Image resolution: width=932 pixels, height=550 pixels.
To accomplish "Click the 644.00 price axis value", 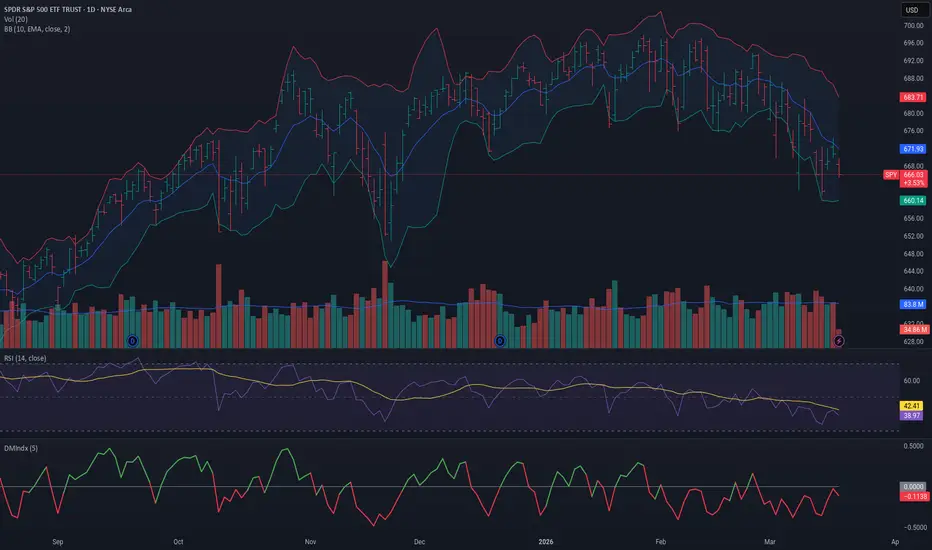I will click(913, 271).
